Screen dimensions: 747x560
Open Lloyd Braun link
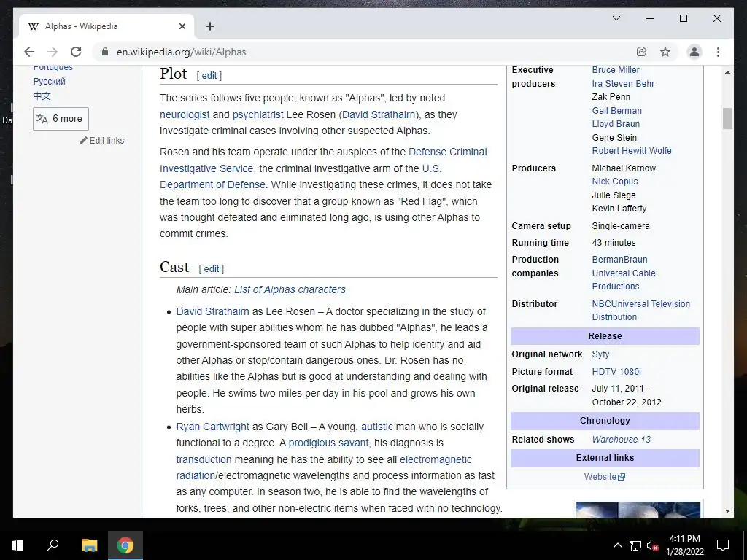616,124
